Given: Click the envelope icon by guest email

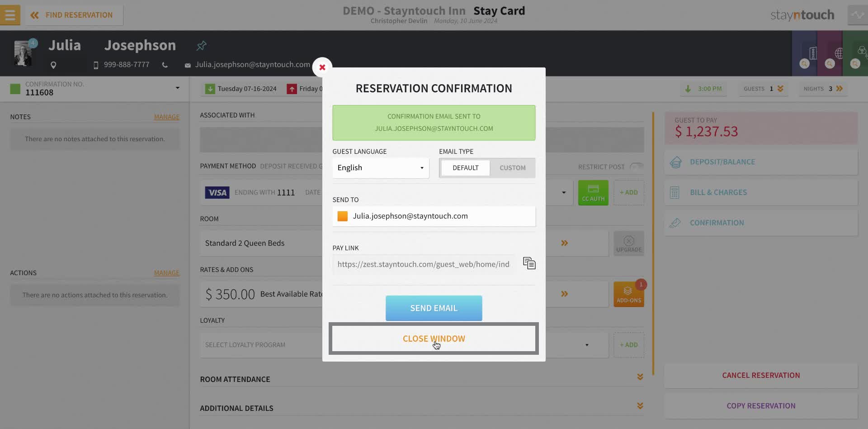Looking at the screenshot, I should (x=188, y=65).
